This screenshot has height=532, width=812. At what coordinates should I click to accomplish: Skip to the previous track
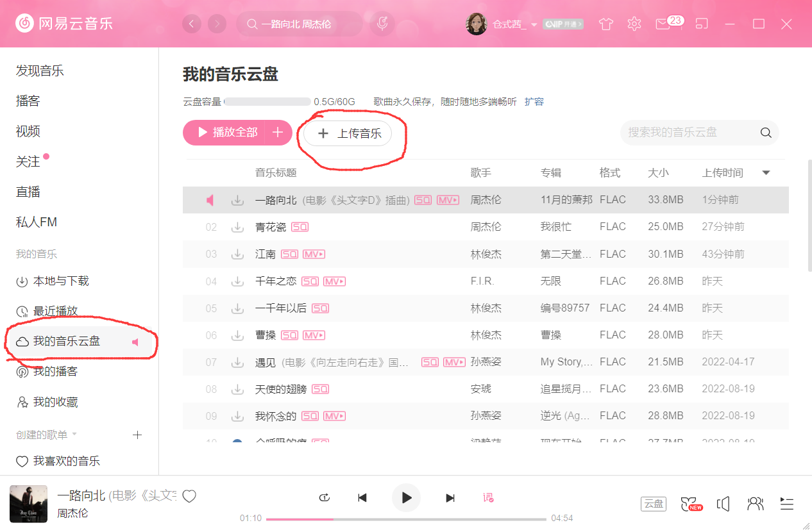click(362, 497)
